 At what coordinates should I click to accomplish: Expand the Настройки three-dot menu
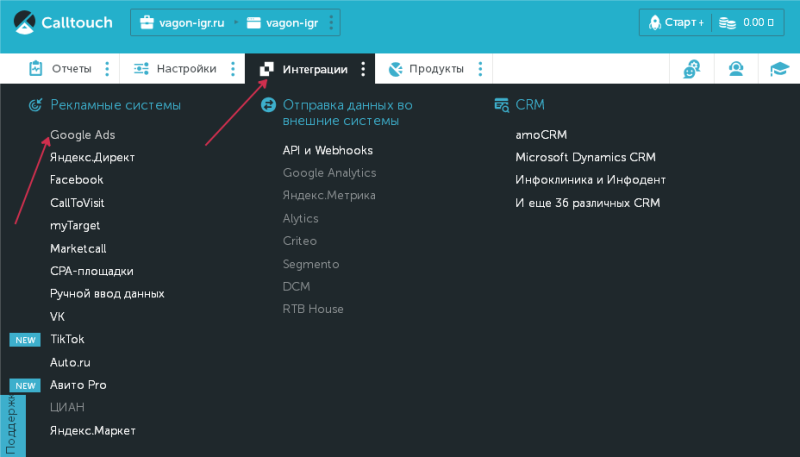(233, 69)
